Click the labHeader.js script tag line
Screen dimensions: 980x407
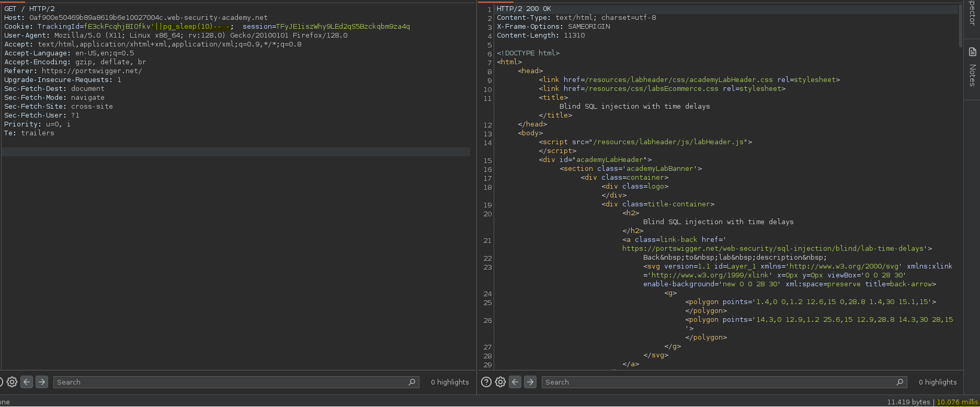coord(645,142)
